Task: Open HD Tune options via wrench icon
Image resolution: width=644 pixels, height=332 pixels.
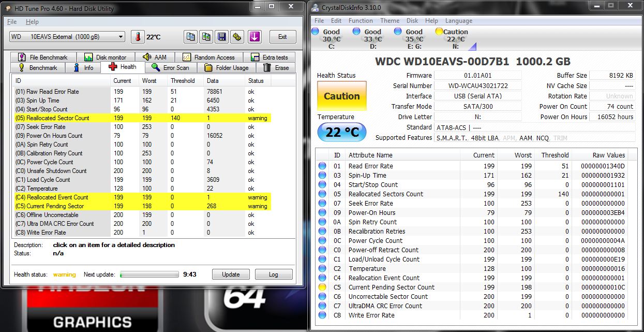Action: (x=237, y=37)
